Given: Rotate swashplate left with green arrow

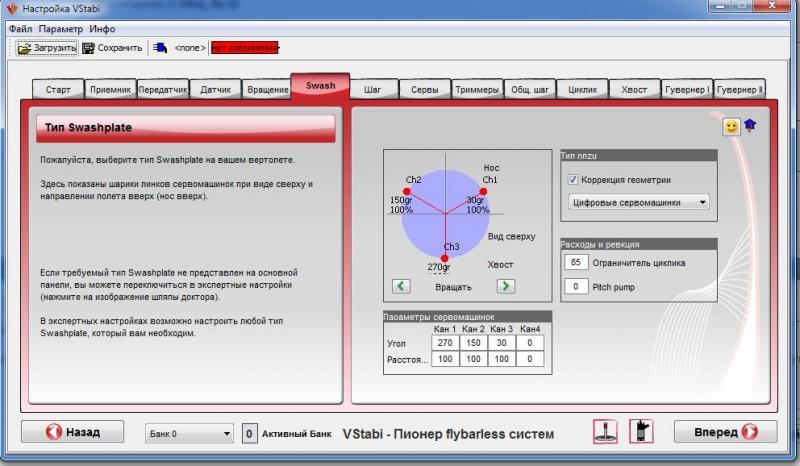Looking at the screenshot, I should (401, 286).
